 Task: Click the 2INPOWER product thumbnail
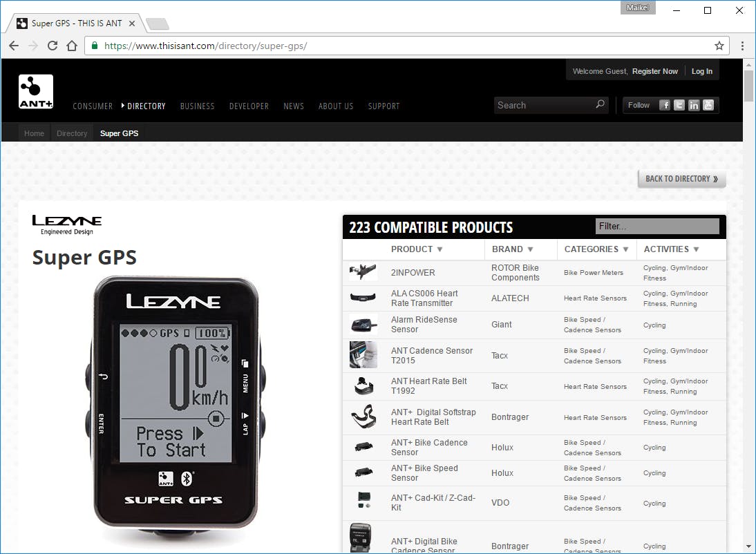click(363, 272)
